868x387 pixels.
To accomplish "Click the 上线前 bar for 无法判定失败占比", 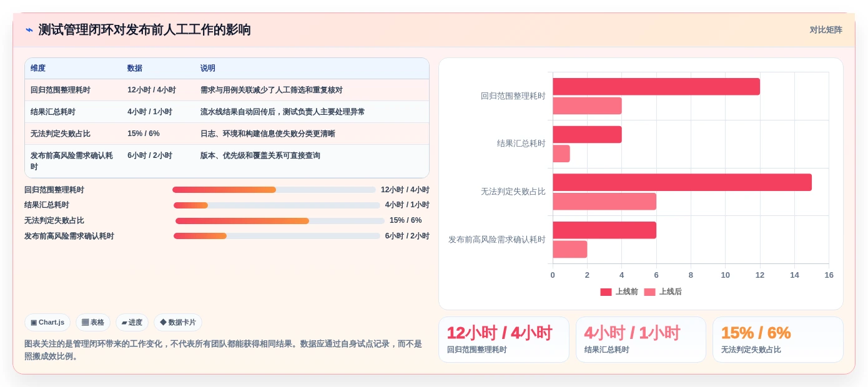I will (682, 182).
